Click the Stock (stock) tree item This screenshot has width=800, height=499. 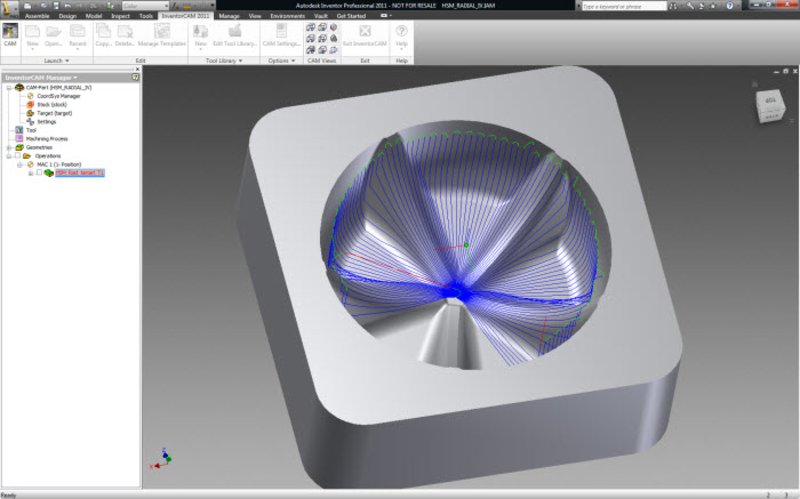coord(51,104)
